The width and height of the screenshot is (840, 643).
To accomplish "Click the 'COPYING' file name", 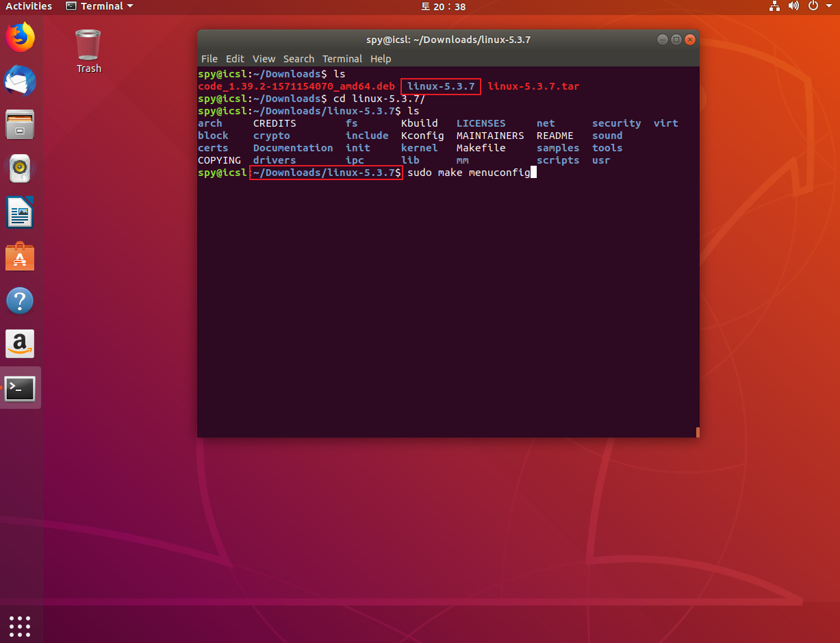I will coord(219,160).
